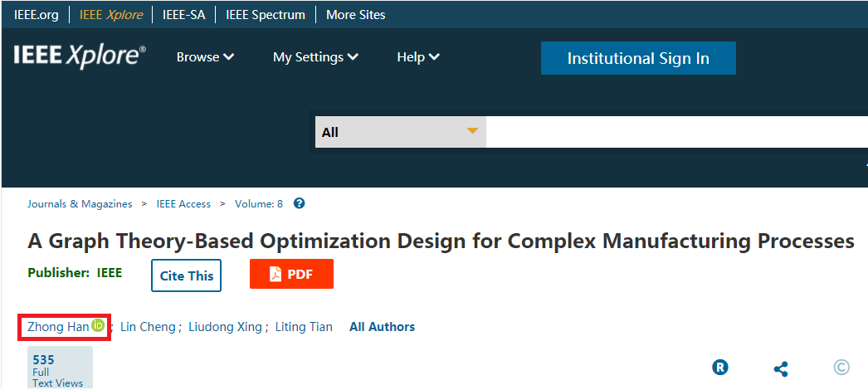Go to IEEE.org site link
The height and width of the screenshot is (390, 868).
click(x=36, y=15)
